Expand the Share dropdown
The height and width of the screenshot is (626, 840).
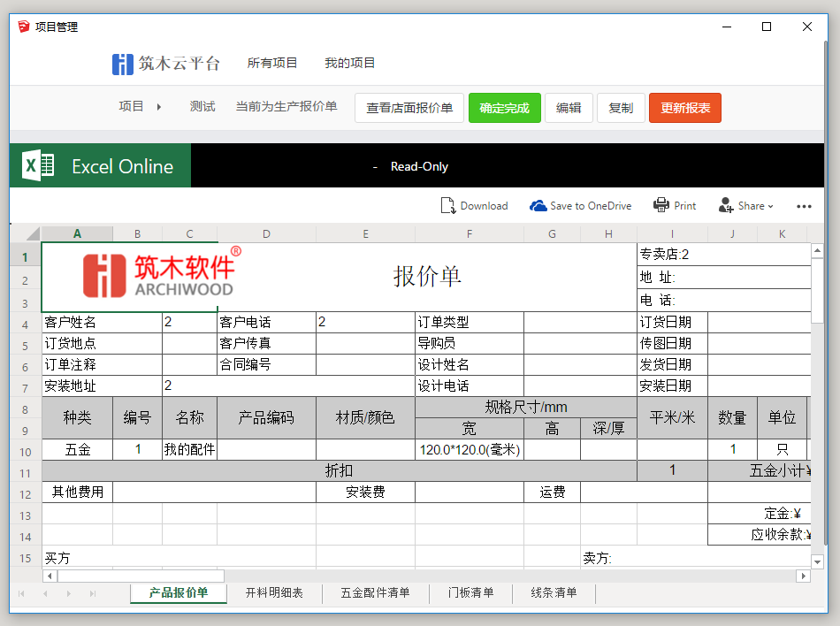[x=746, y=205]
